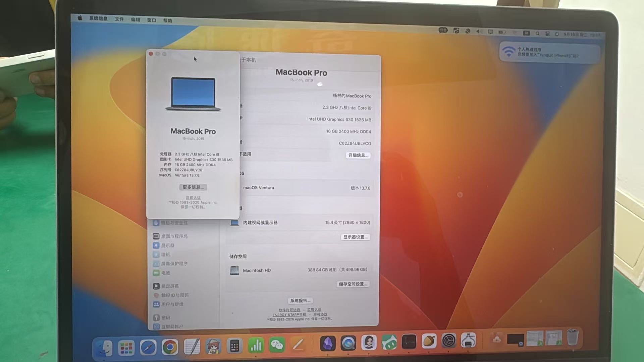The height and width of the screenshot is (362, 644).
Task: Select 用户与群组 in Settings sidebar
Action: 168,304
